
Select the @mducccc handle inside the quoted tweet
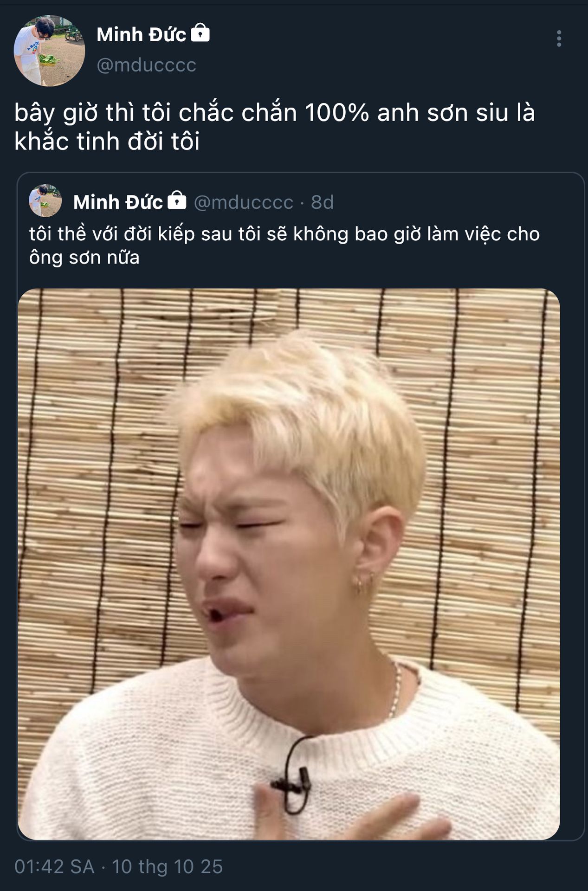[x=243, y=202]
